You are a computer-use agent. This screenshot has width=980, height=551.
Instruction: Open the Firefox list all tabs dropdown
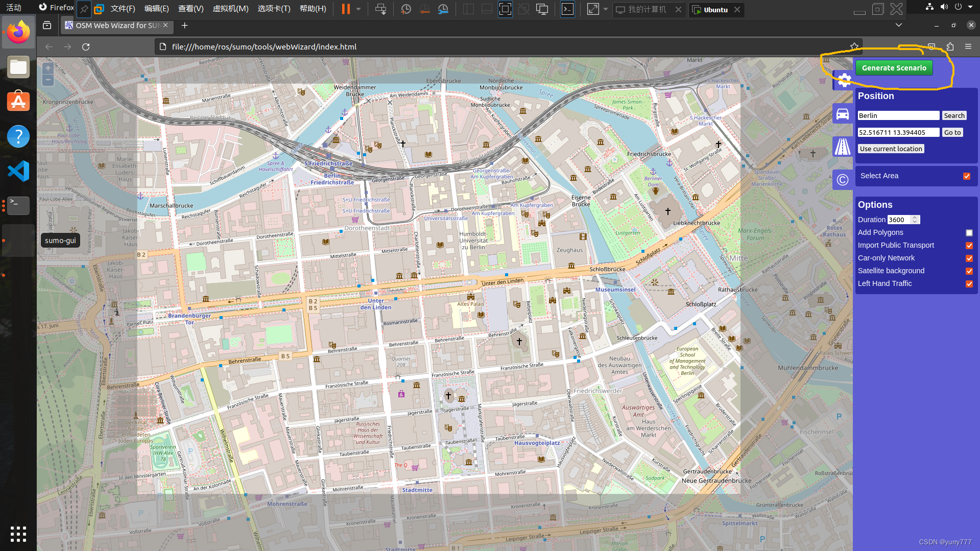coord(898,25)
